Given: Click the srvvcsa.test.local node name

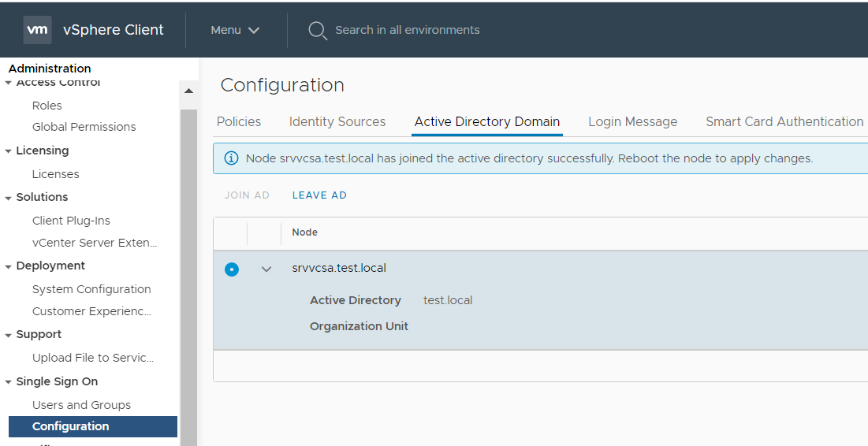Looking at the screenshot, I should tap(339, 268).
